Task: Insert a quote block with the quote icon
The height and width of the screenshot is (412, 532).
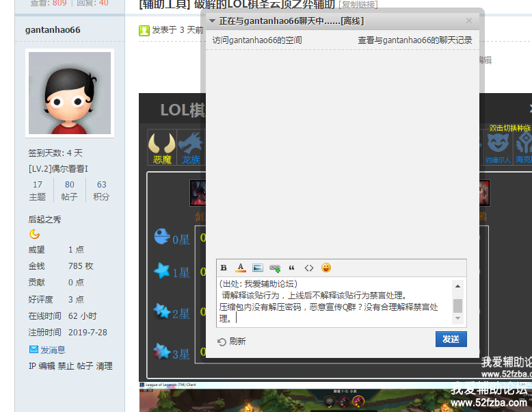Action: 291,268
